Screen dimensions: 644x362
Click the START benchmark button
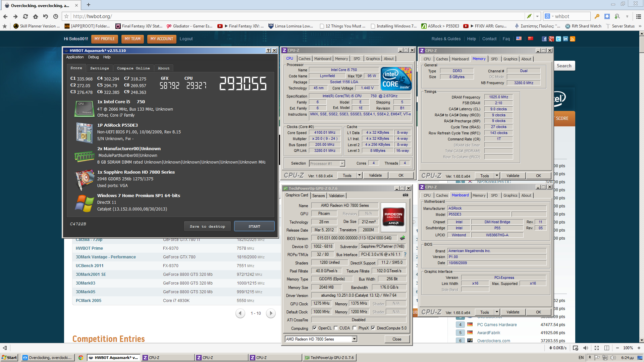point(254,226)
